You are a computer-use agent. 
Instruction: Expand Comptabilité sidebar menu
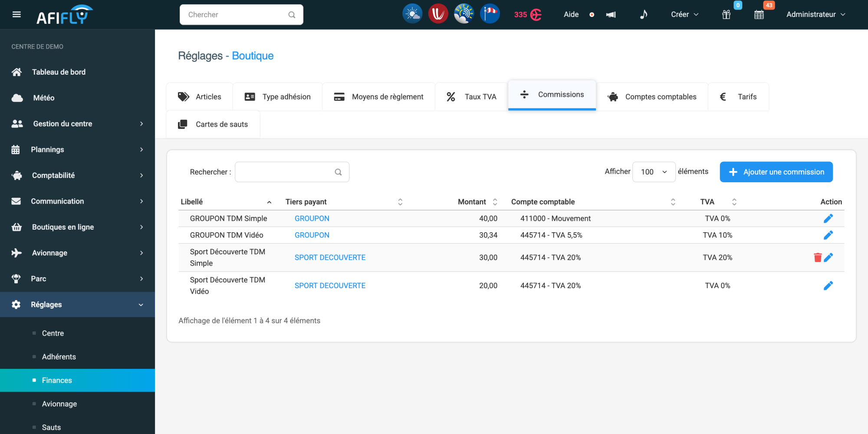pos(77,175)
